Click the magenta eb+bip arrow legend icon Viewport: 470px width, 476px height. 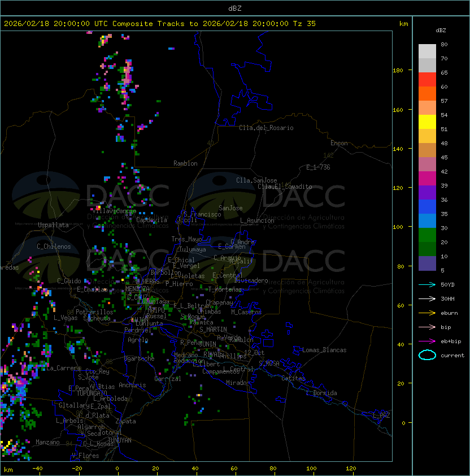(427, 341)
